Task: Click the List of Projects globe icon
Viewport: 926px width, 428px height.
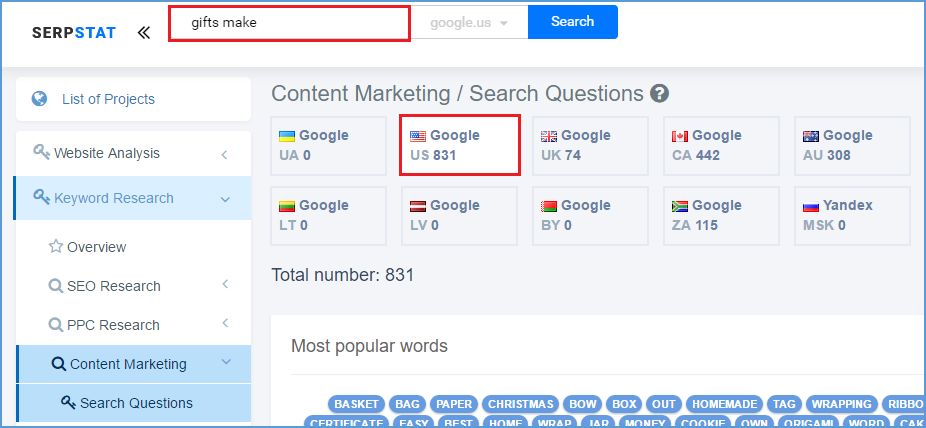Action: point(40,99)
